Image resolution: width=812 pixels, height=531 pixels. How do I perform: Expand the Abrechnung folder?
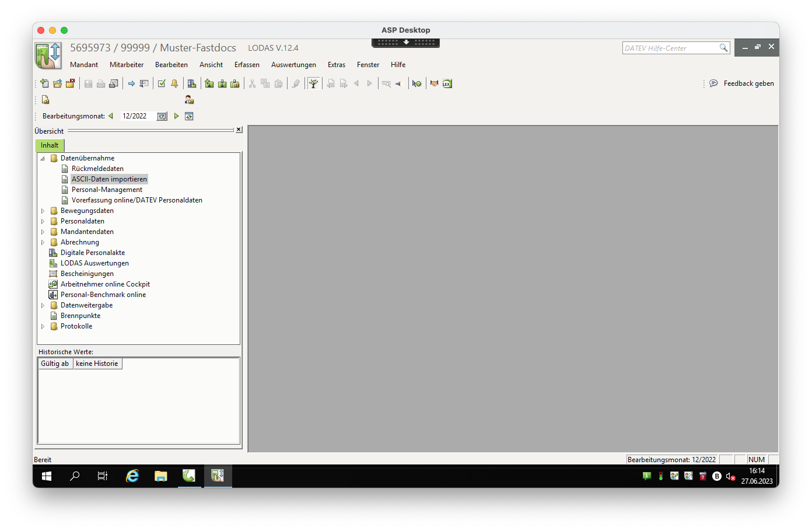click(x=43, y=242)
